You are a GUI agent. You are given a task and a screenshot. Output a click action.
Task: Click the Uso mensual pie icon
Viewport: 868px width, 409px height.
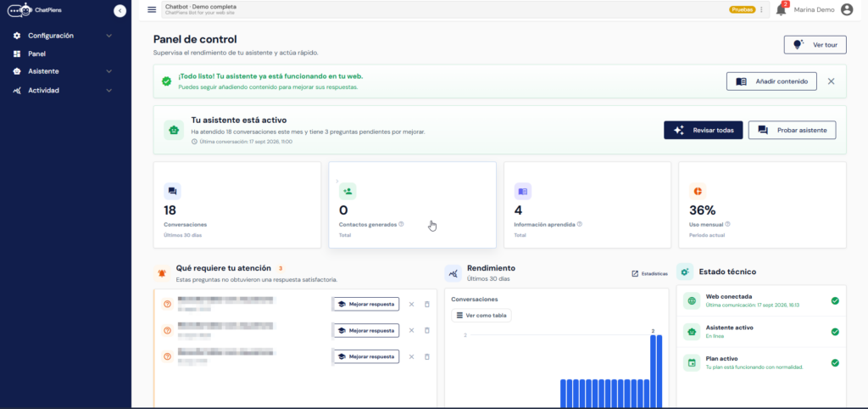[698, 191]
